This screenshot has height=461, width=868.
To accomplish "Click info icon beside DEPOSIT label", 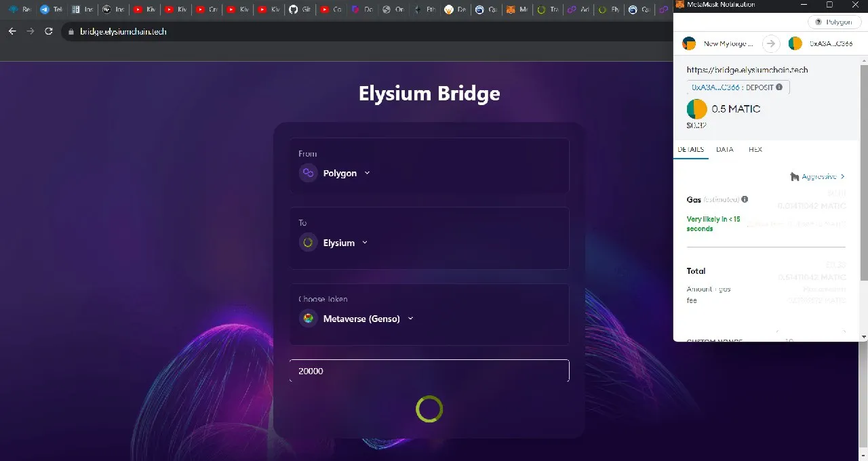I will (779, 87).
